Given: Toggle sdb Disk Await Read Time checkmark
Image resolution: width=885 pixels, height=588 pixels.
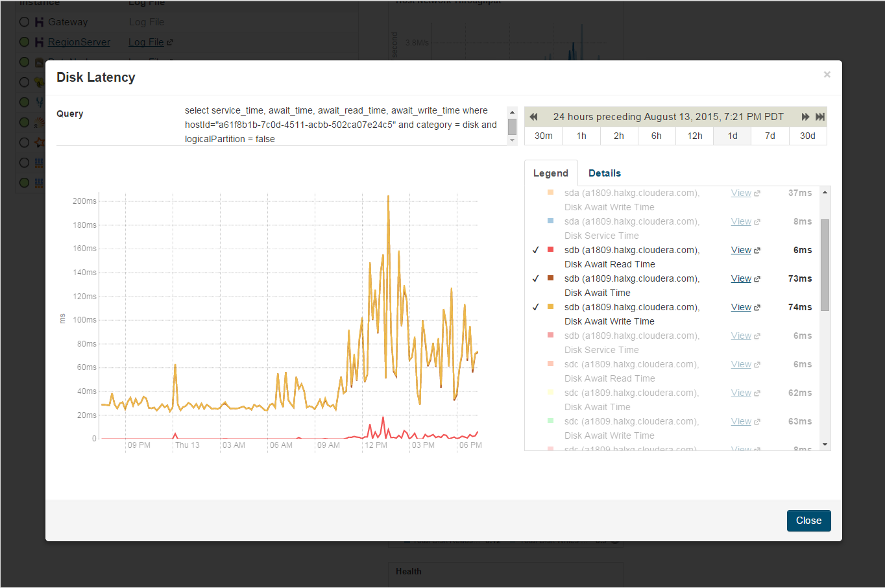Looking at the screenshot, I should pyautogui.click(x=536, y=250).
